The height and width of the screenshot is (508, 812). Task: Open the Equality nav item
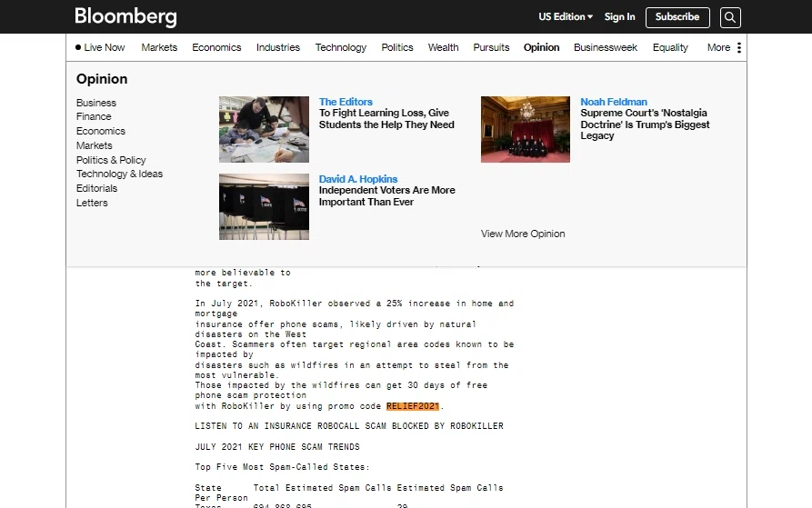click(670, 47)
